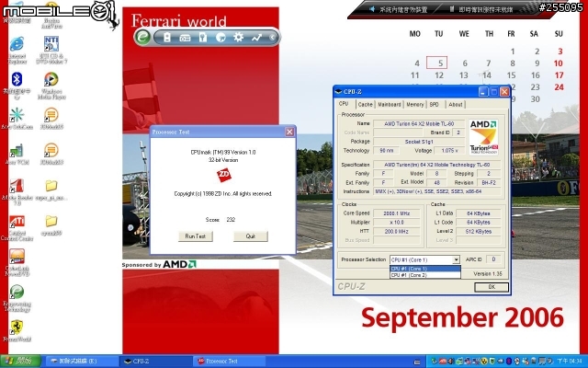Viewport: 588px width, 368px height.
Task: Switch to the Memory tab in CPU-Z
Action: coord(414,104)
